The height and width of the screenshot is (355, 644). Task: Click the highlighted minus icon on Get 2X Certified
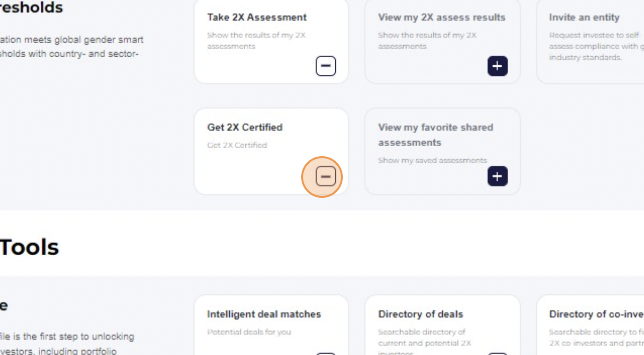[x=326, y=177]
